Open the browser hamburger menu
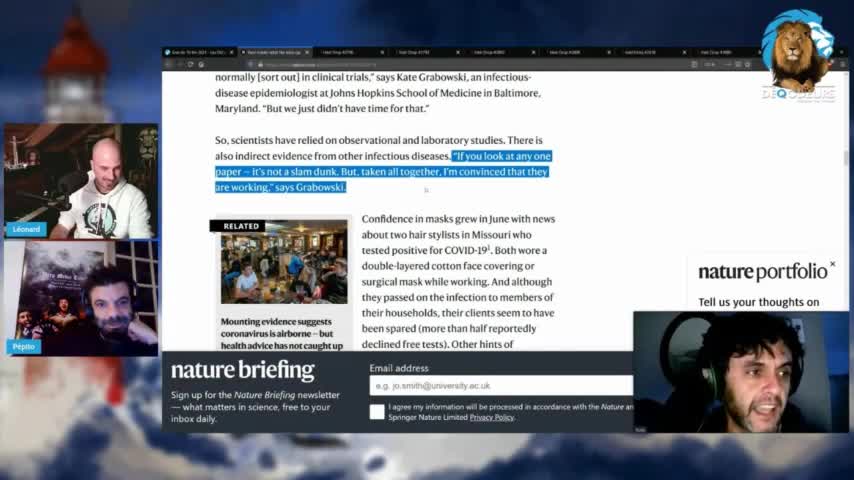This screenshot has height=480, width=854. pos(843,64)
